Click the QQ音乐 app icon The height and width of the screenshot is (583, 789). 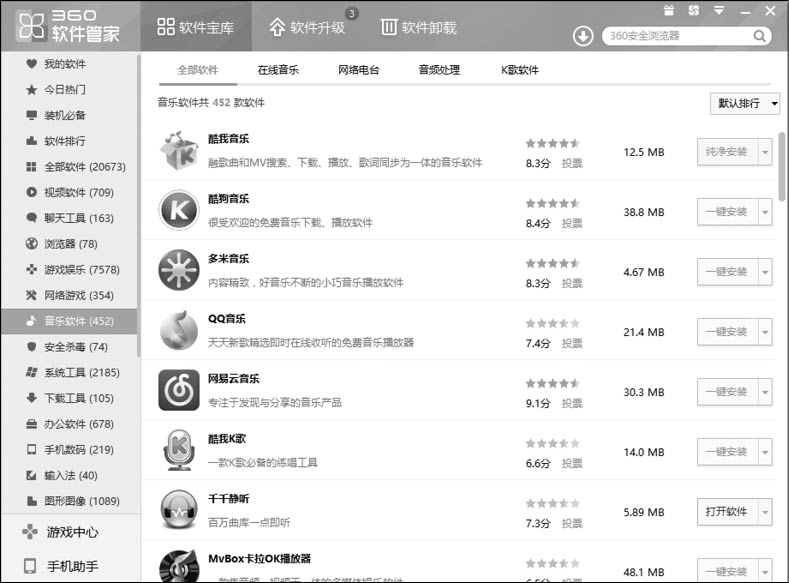tap(179, 330)
